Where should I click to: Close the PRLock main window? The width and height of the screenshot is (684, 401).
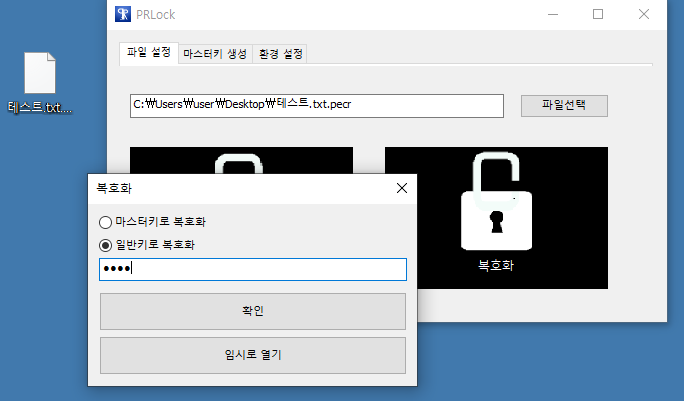(x=644, y=14)
